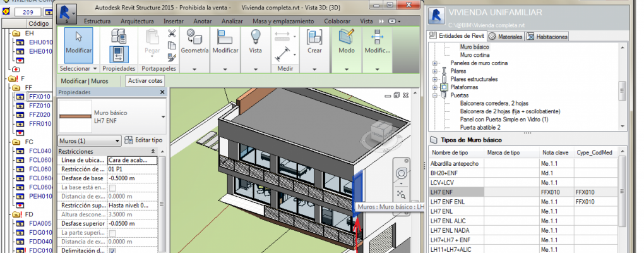Open the Muros (1) filter dropdown
This screenshot has width=644, height=253.
click(90, 140)
